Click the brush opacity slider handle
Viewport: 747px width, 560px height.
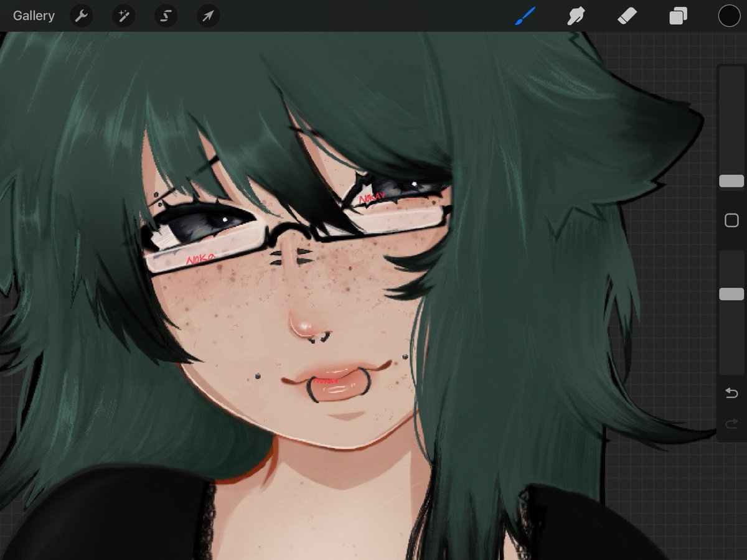pyautogui.click(x=731, y=294)
